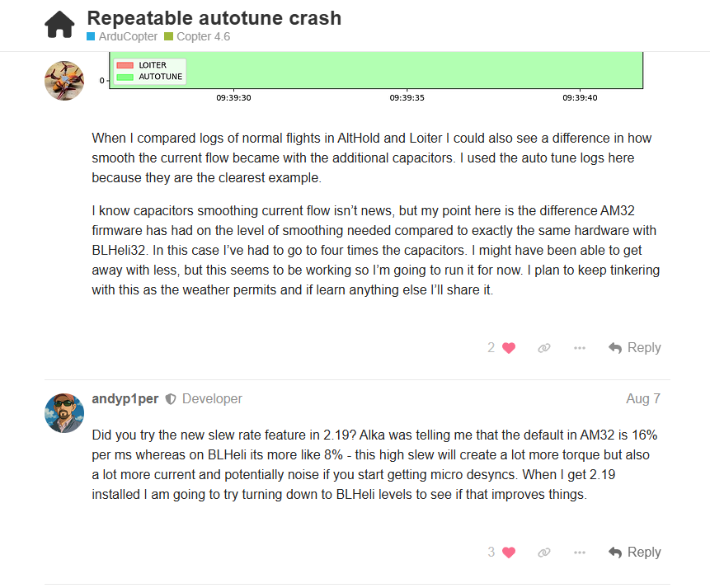The width and height of the screenshot is (710, 588).
Task: Reply to the capacitor post
Action: coord(635,348)
